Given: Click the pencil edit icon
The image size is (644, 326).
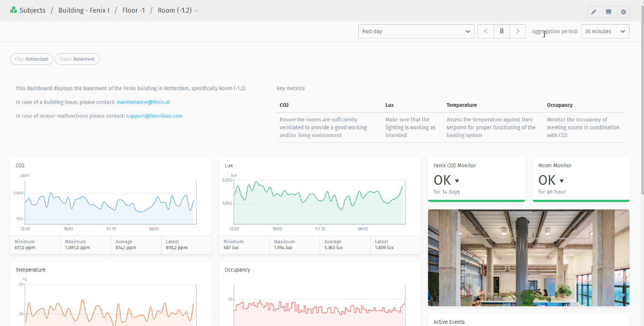Looking at the screenshot, I should tap(594, 11).
